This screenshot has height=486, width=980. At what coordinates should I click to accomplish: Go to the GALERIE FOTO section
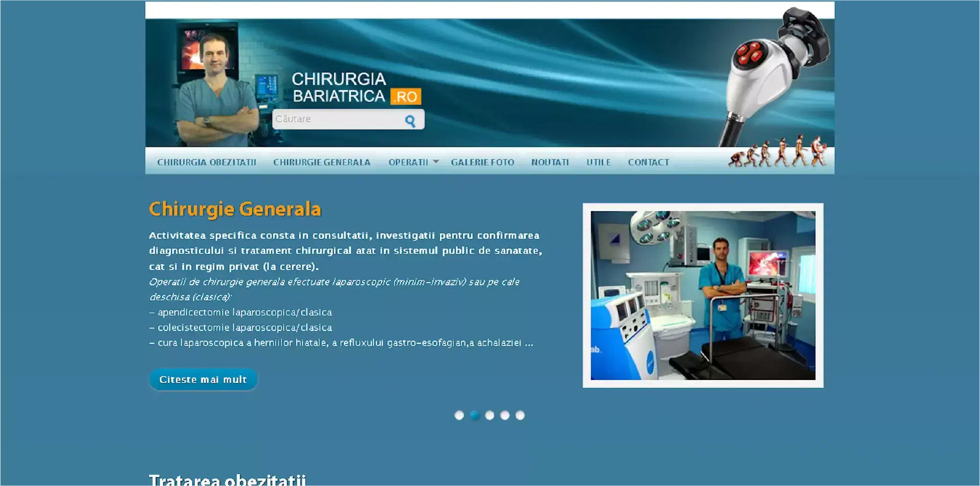(482, 162)
